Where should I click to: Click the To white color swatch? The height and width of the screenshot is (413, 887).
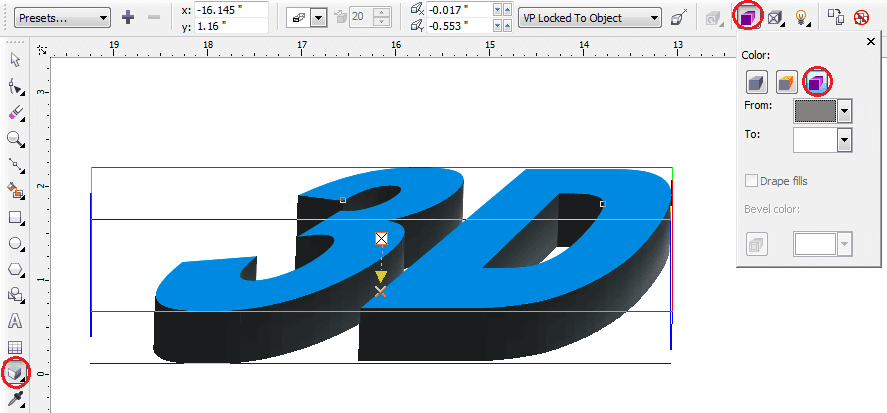(x=815, y=140)
